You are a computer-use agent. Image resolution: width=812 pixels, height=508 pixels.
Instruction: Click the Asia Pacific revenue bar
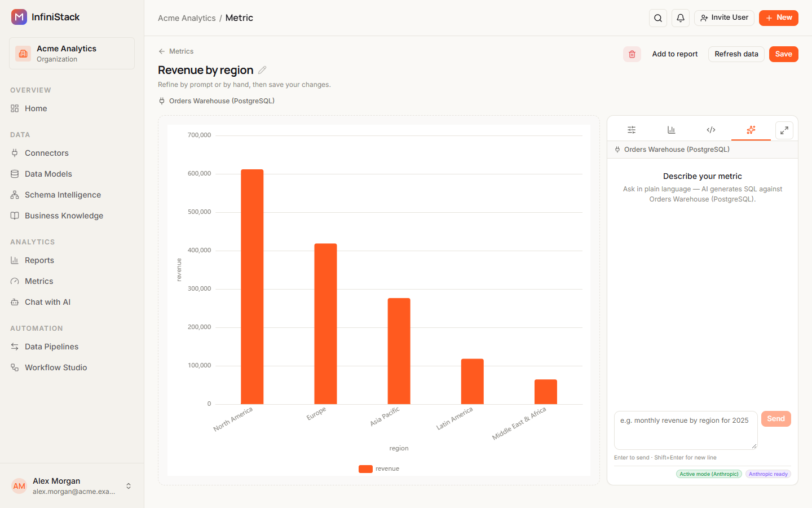[x=399, y=351]
